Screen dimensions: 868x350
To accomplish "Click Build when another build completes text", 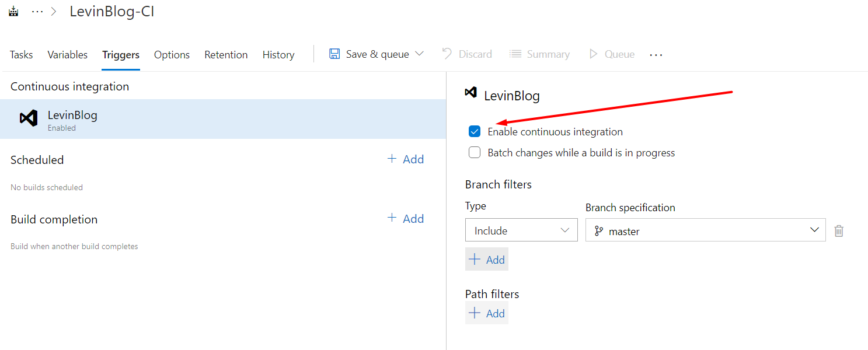I will coord(74,246).
